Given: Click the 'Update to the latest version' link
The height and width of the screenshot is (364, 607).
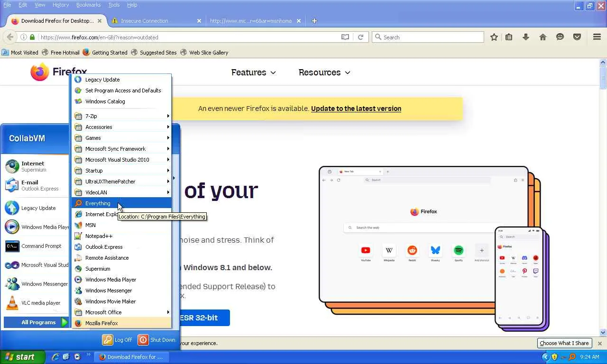Looking at the screenshot, I should click(x=356, y=109).
